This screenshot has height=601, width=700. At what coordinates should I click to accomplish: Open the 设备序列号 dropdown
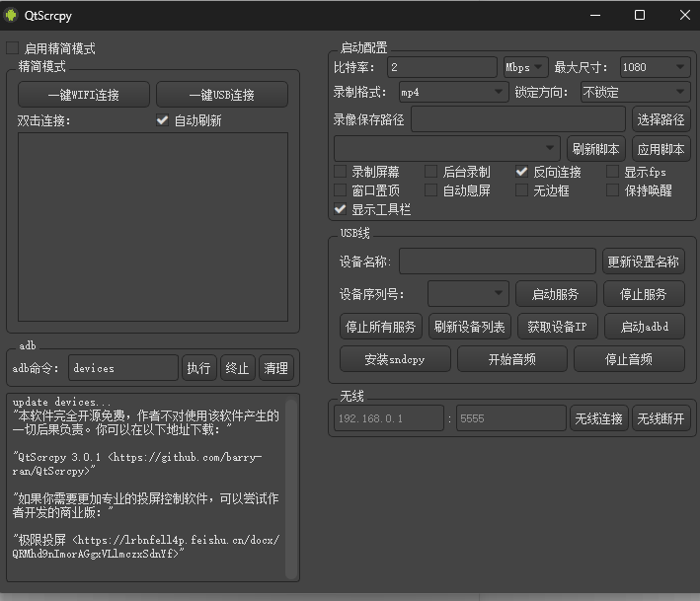[x=468, y=293]
